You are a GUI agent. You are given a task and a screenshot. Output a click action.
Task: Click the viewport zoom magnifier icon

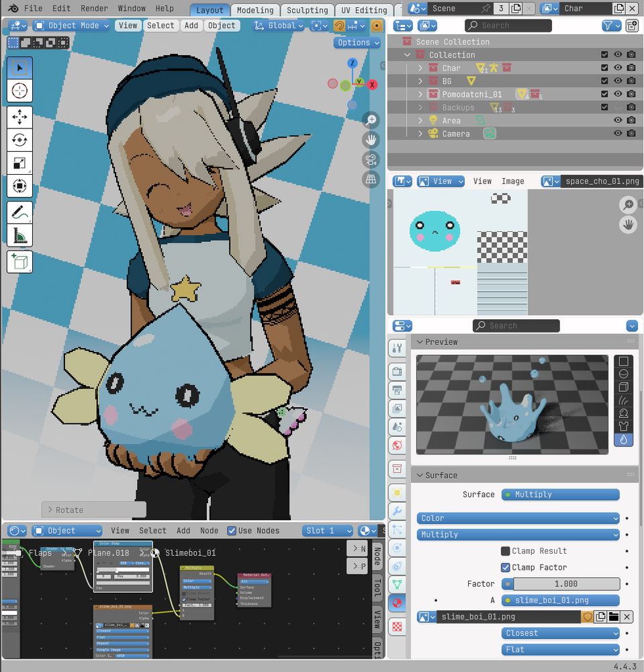[x=371, y=120]
